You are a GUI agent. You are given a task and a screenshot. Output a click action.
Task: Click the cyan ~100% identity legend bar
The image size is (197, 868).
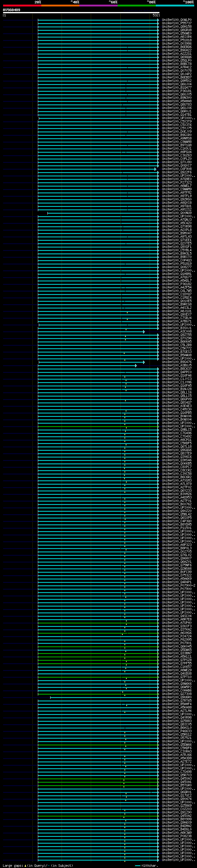pyautogui.click(x=175, y=6)
